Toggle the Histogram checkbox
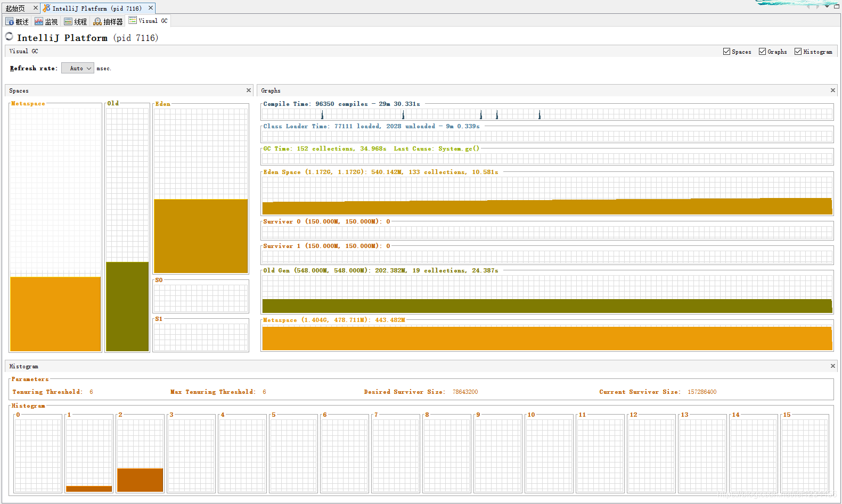Viewport: 842px width, 504px height. [798, 52]
